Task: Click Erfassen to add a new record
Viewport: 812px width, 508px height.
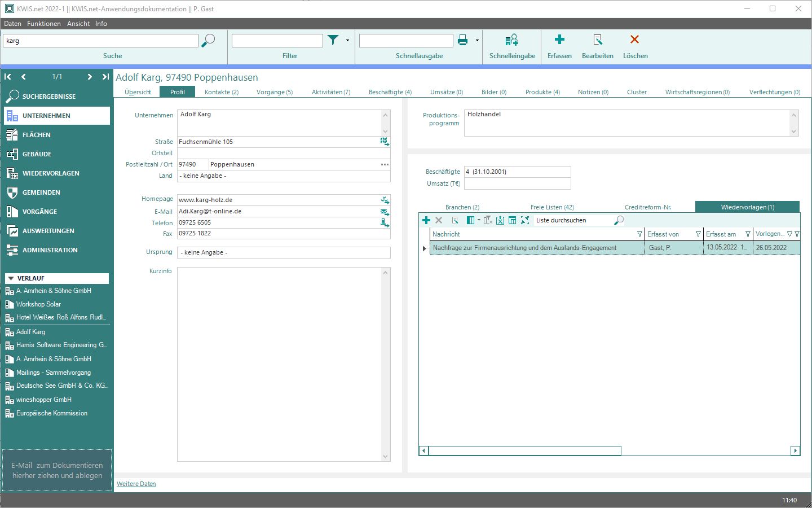Action: [x=559, y=46]
